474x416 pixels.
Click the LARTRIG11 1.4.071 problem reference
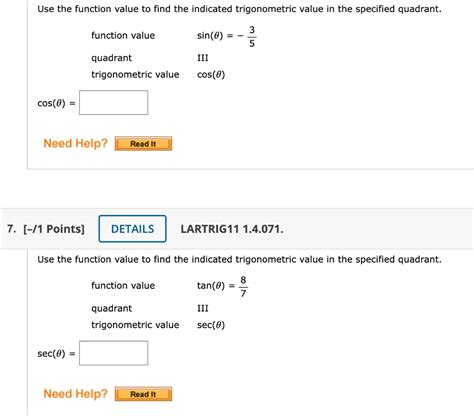[x=232, y=229]
